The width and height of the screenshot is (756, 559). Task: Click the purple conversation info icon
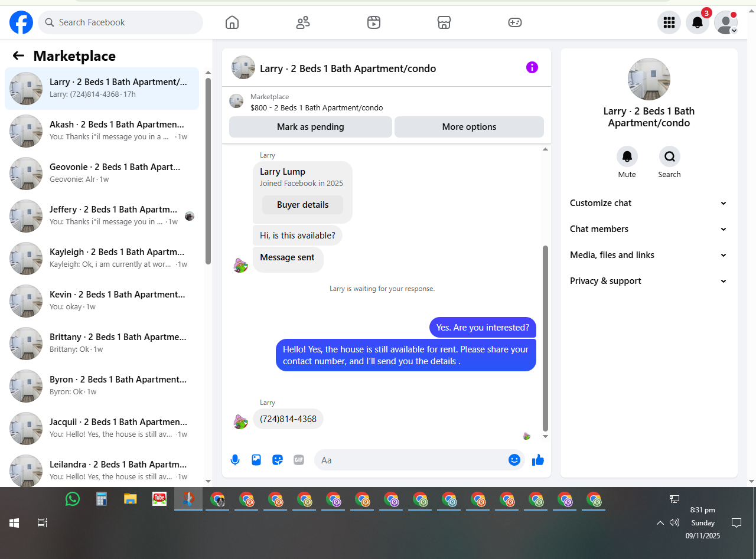coord(532,67)
